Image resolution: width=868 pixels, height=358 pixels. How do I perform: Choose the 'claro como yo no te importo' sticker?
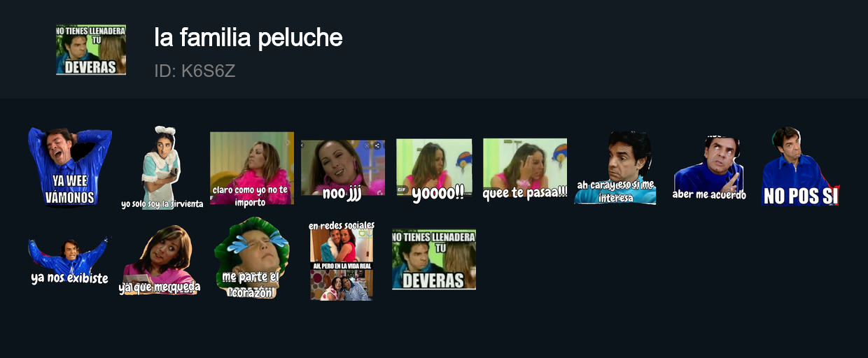click(252, 169)
